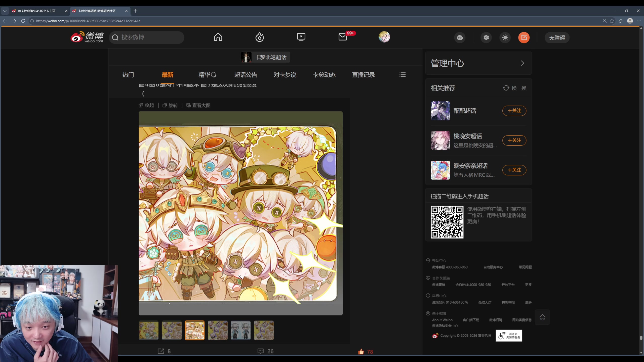Viewport: 644px width, 362px height.
Task: Click the 适老化无障碍服务 badge
Action: [x=509, y=336]
